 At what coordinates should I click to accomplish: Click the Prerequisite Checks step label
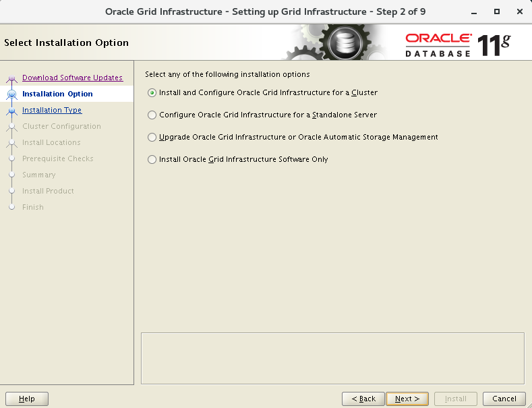click(x=58, y=159)
